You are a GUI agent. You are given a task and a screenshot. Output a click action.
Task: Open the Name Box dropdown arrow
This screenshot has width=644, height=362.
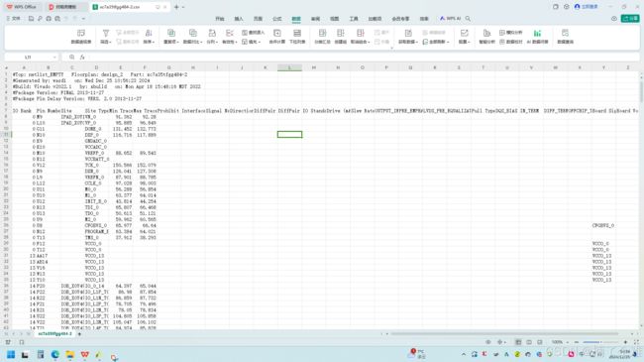(x=54, y=58)
